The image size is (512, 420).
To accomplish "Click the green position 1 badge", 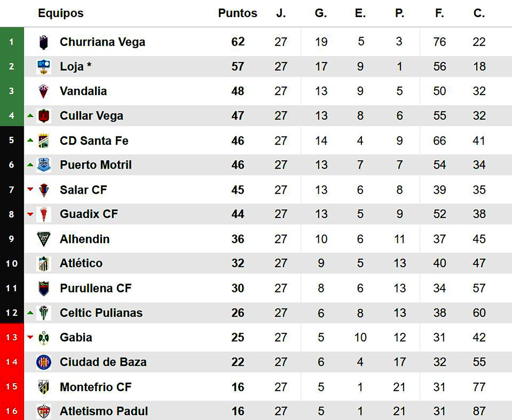I will pyautogui.click(x=12, y=42).
